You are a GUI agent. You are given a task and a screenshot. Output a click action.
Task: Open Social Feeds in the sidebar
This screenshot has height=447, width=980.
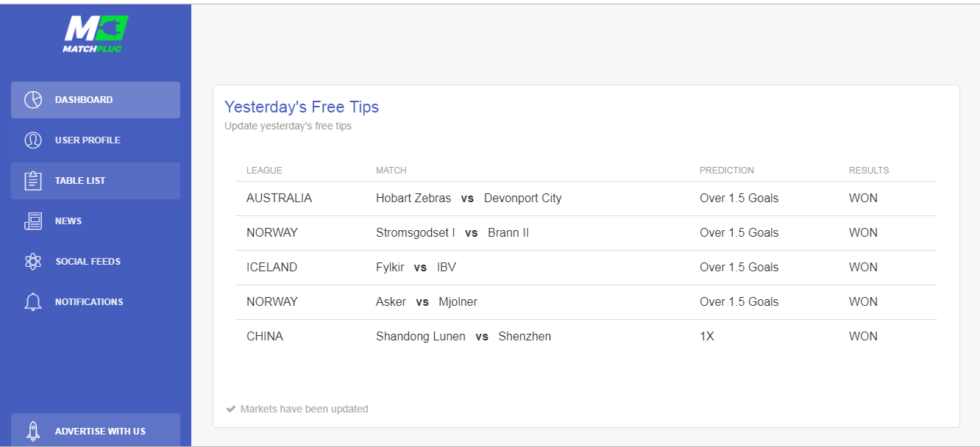96,262
